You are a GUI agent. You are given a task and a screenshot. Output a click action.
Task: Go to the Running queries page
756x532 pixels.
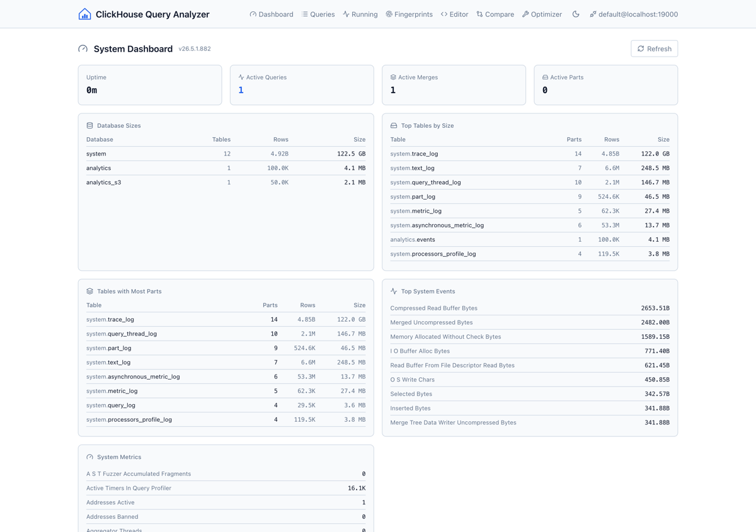coord(360,14)
